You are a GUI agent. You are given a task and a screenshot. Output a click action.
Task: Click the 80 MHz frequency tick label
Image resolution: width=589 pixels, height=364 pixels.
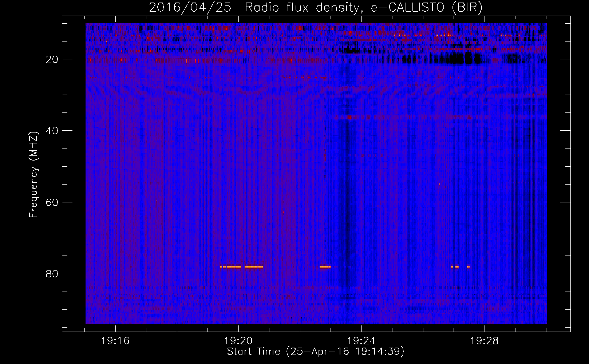[52, 274]
